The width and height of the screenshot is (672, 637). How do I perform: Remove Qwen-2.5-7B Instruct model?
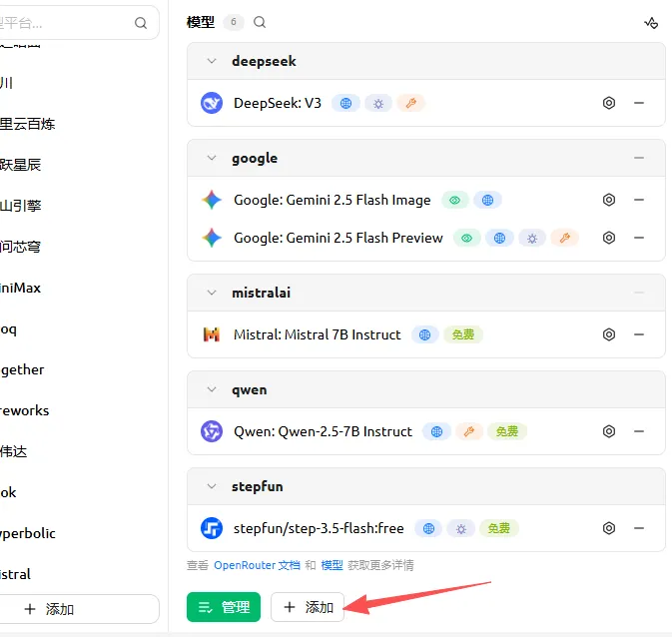tap(639, 431)
